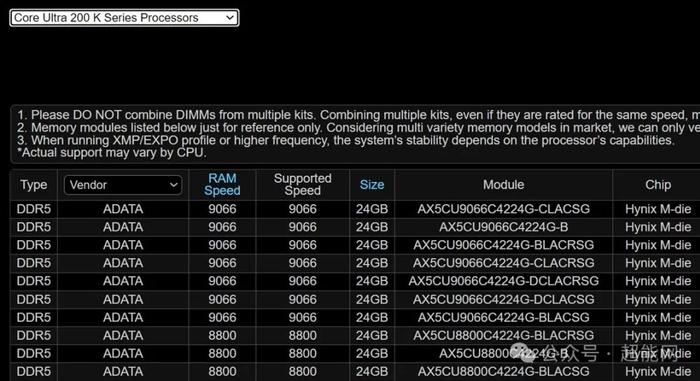Click Hynix M-die in AX5CU9066C4224G-BLACSG row
Viewport: 700px width, 381px height.
click(658, 318)
